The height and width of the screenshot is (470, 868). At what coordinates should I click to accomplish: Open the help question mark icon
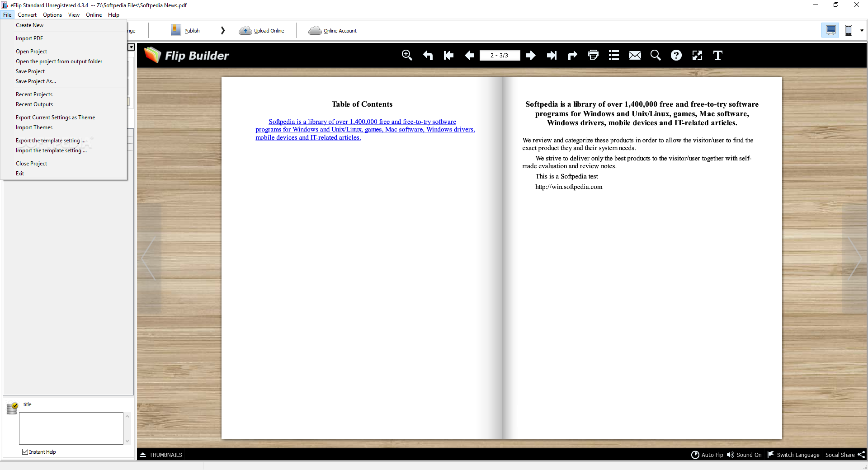(676, 55)
